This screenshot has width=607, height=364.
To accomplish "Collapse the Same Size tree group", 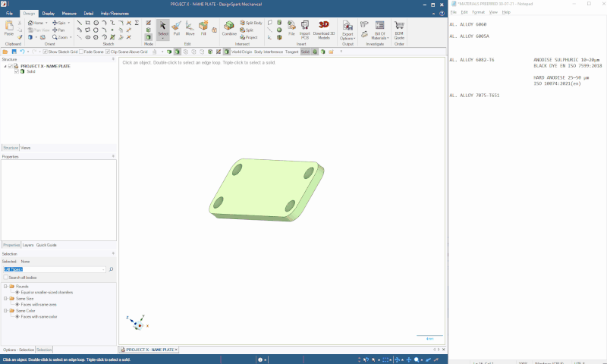I will coord(6,299).
